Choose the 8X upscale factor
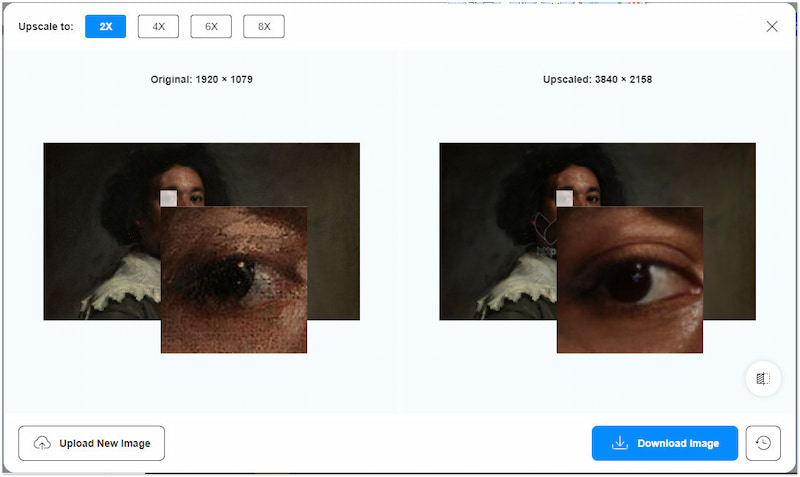 pyautogui.click(x=264, y=27)
